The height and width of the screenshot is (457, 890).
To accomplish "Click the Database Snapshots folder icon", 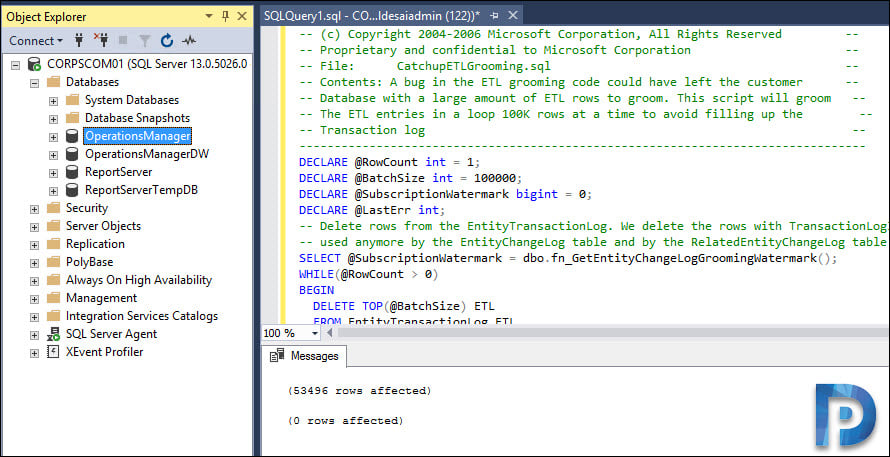I will (x=72, y=118).
